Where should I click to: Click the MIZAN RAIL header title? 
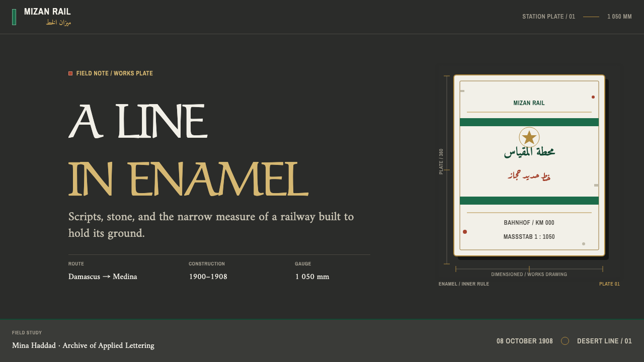pos(47,12)
